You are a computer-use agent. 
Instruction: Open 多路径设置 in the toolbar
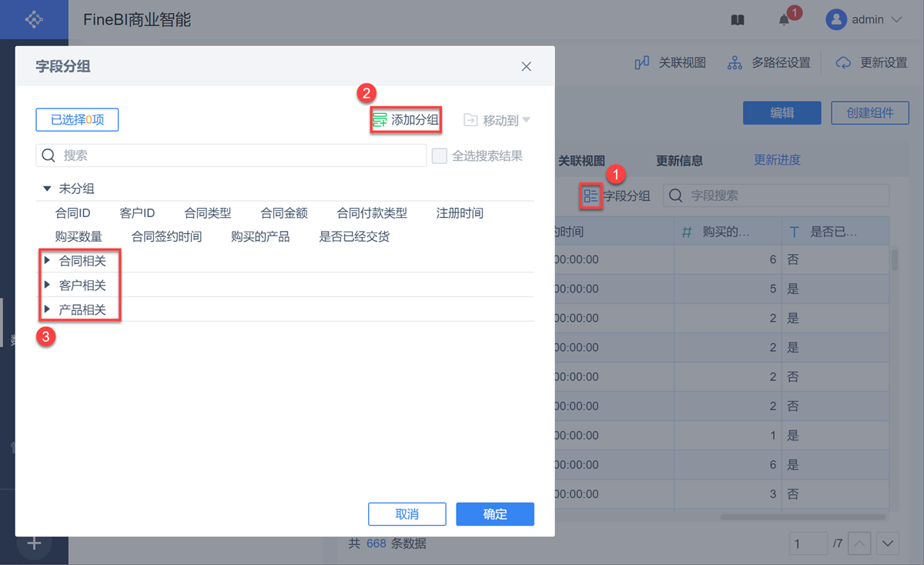770,62
